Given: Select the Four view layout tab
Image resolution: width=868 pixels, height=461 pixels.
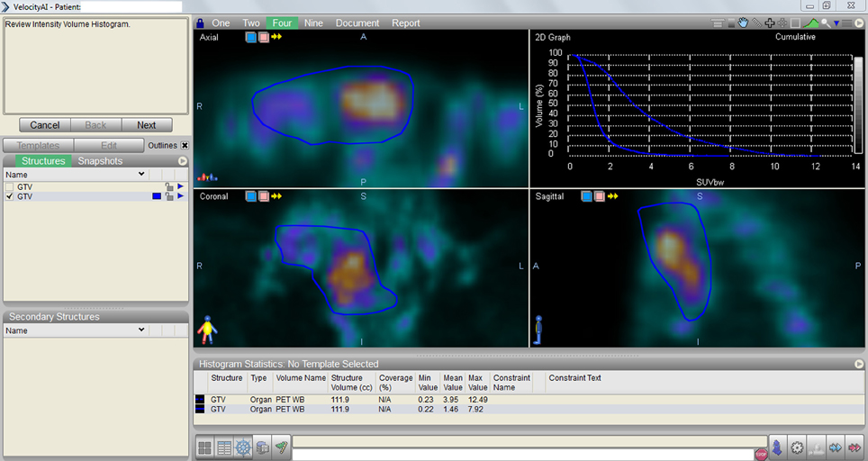Looking at the screenshot, I should pos(282,23).
